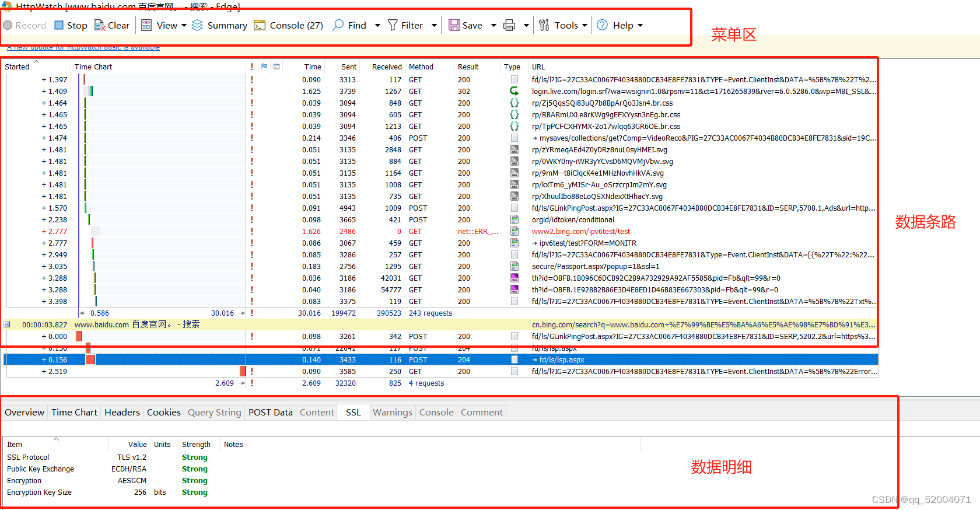
Task: Open the Summary panel
Action: 219,25
